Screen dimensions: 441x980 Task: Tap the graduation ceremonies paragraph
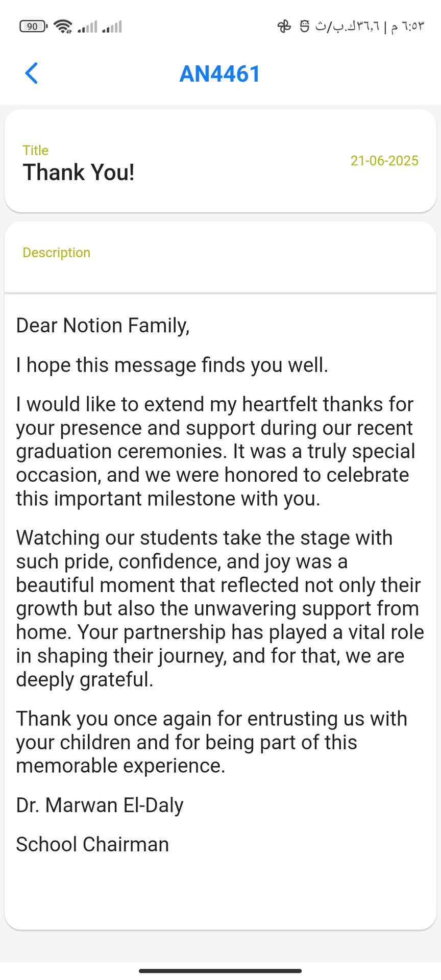tap(215, 451)
